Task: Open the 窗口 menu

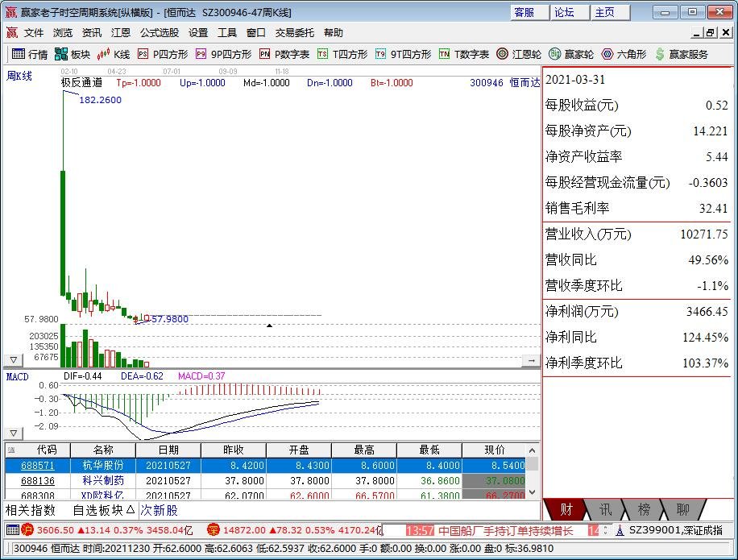Action: coord(256,32)
